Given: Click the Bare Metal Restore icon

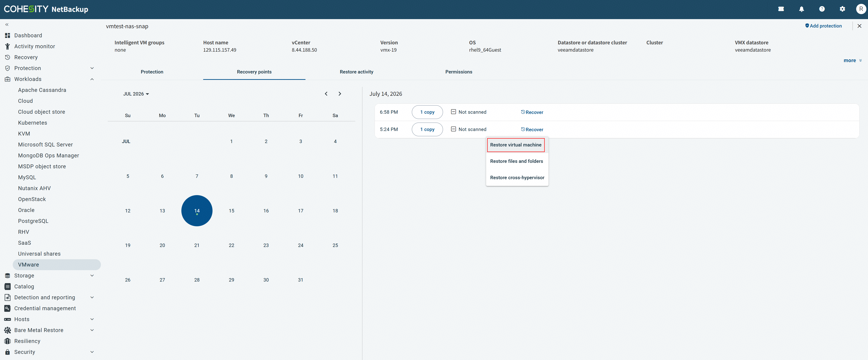Looking at the screenshot, I should 8,330.
